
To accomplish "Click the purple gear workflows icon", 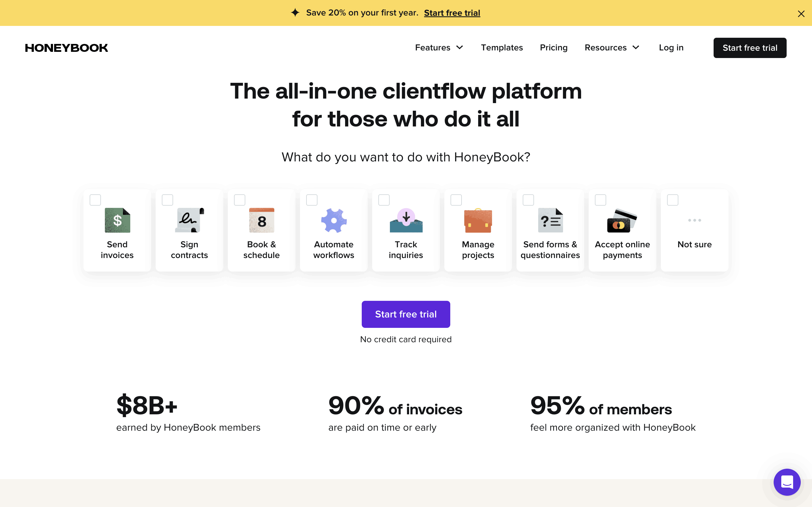I will pos(334,220).
